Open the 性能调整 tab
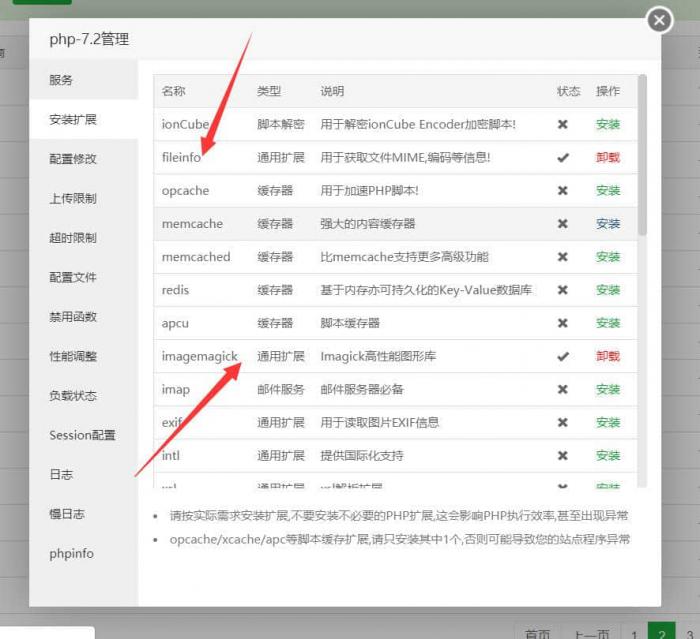 73,356
